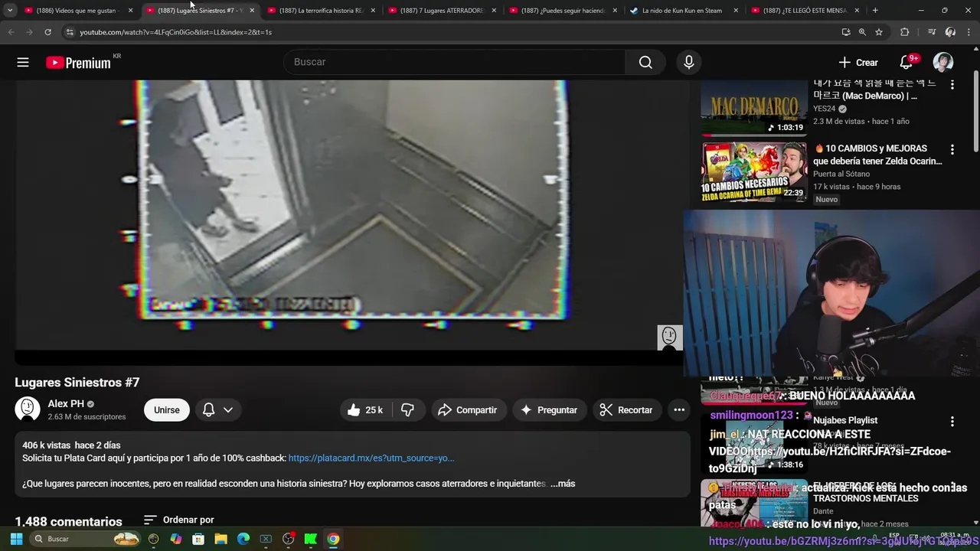Open a new Chrome tab
The height and width of the screenshot is (551, 980).
(x=875, y=11)
